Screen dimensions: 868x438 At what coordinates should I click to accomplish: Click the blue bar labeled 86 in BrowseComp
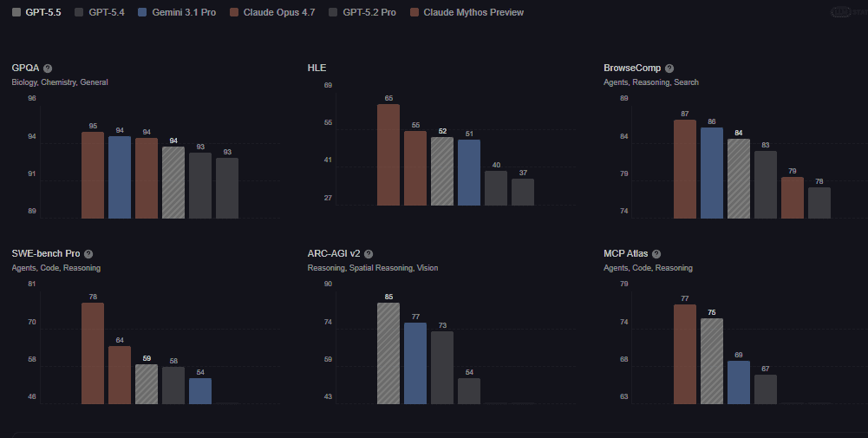pos(712,173)
